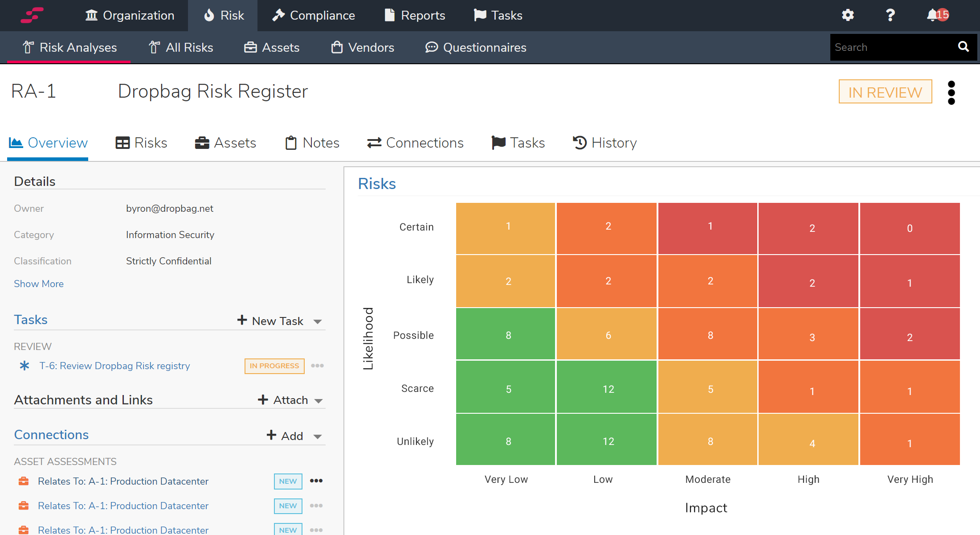Open the Compliance menu in top navigation

coord(314,15)
